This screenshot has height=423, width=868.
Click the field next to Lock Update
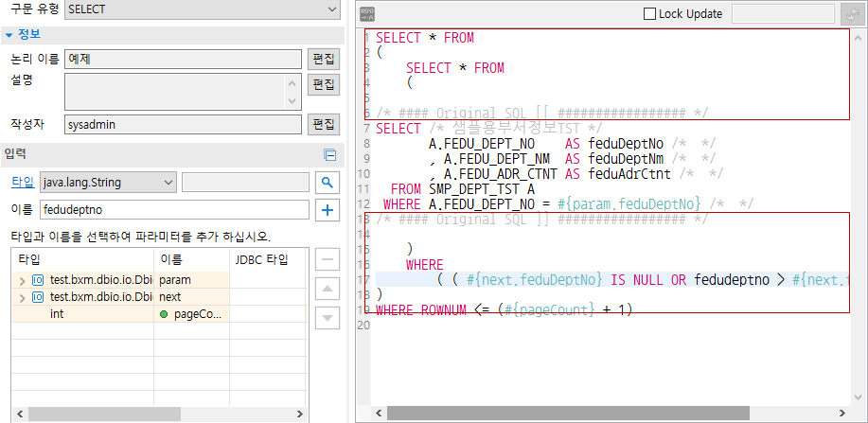pyautogui.click(x=783, y=14)
